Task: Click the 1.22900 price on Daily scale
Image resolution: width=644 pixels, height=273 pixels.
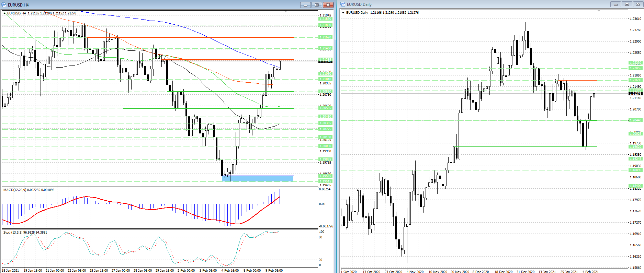Action: pyautogui.click(x=635, y=41)
